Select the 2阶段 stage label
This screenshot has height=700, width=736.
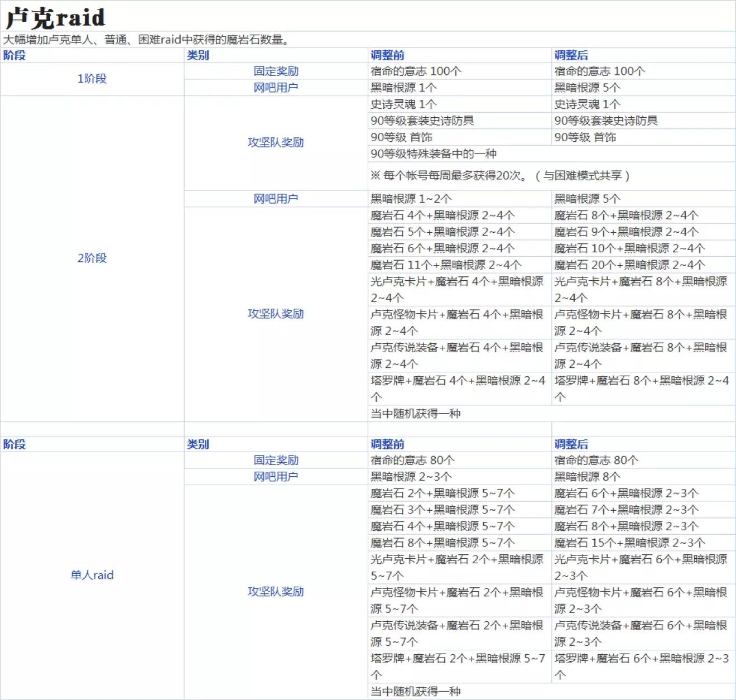[93, 258]
